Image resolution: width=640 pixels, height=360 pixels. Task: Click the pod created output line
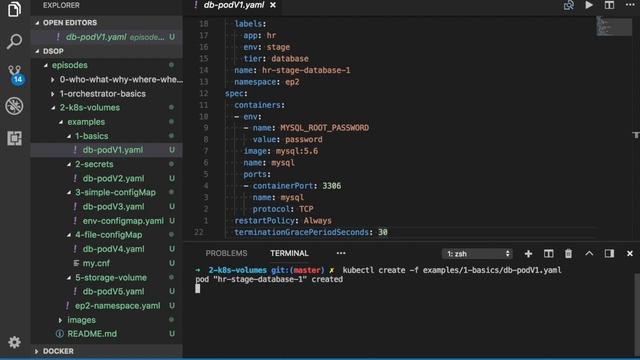[269, 280]
